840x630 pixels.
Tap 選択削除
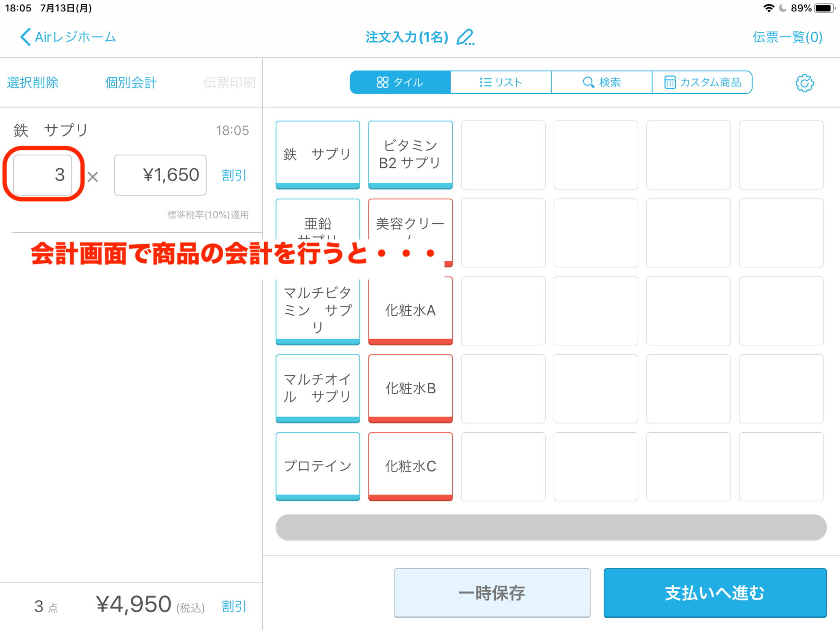(33, 82)
